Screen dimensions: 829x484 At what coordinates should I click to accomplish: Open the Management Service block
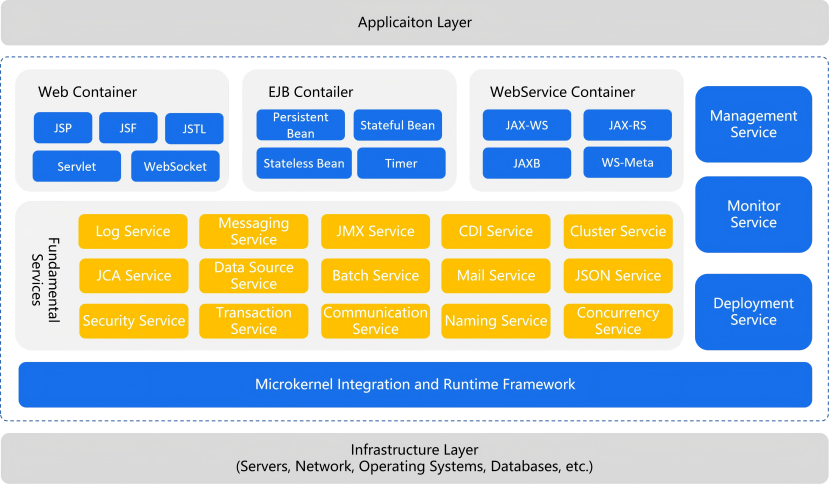753,124
